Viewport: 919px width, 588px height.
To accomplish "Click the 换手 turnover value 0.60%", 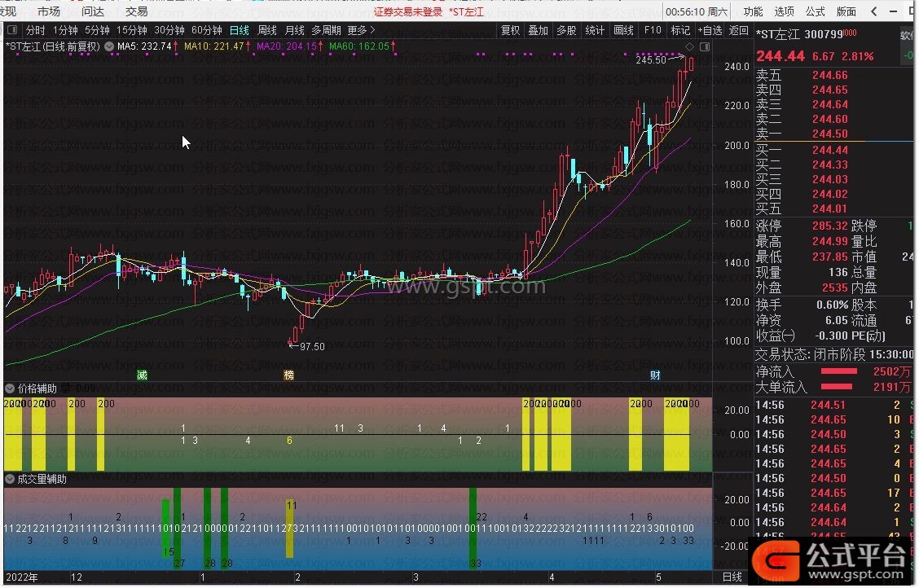I will tap(833, 305).
